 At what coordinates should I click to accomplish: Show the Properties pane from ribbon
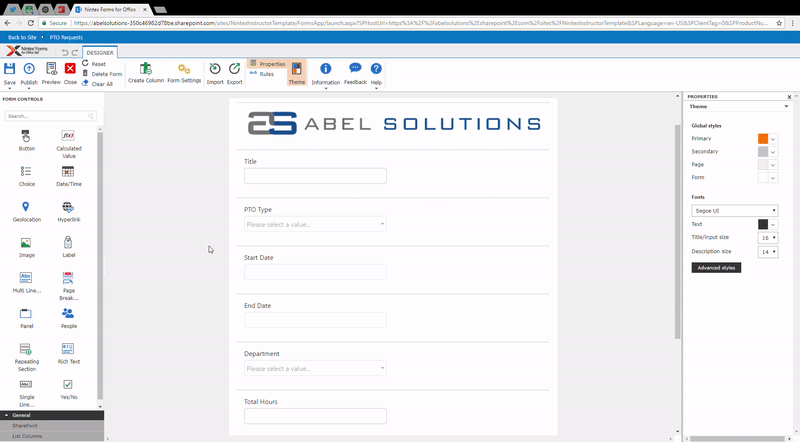click(x=267, y=64)
